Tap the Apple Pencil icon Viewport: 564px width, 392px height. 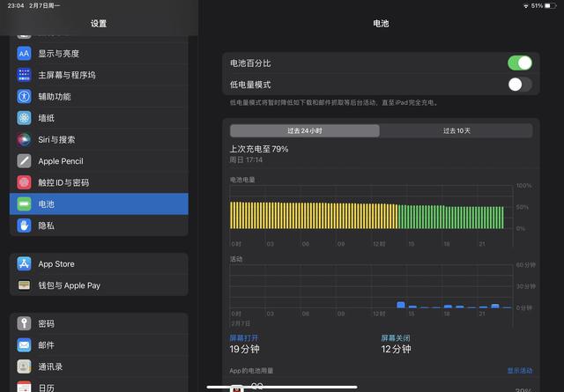click(24, 161)
